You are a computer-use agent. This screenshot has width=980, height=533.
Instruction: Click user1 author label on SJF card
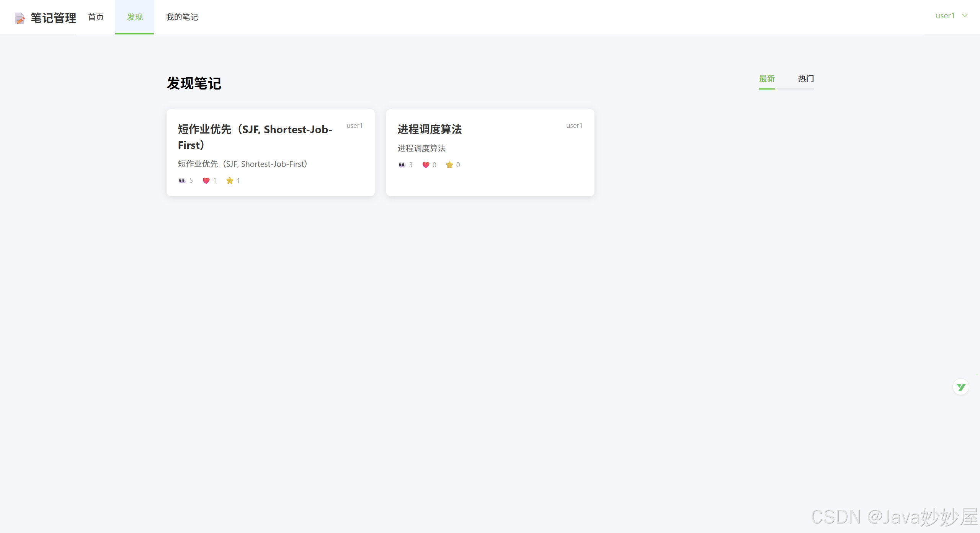(x=354, y=126)
